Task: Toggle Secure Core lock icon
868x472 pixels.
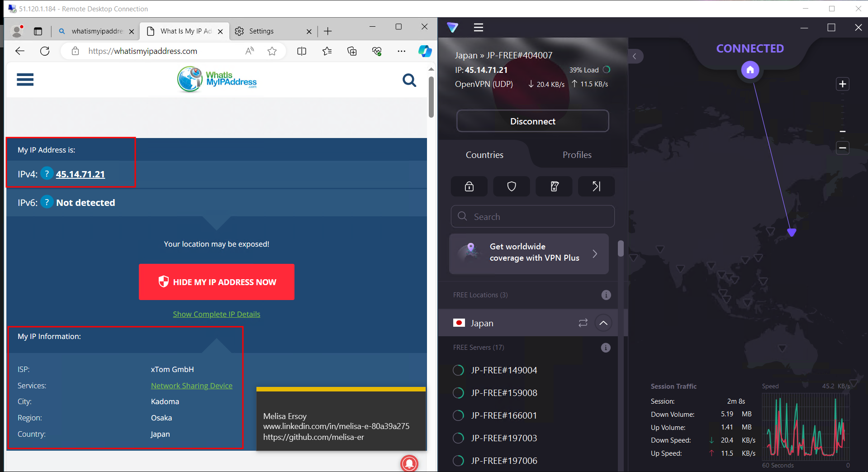Action: pos(469,186)
